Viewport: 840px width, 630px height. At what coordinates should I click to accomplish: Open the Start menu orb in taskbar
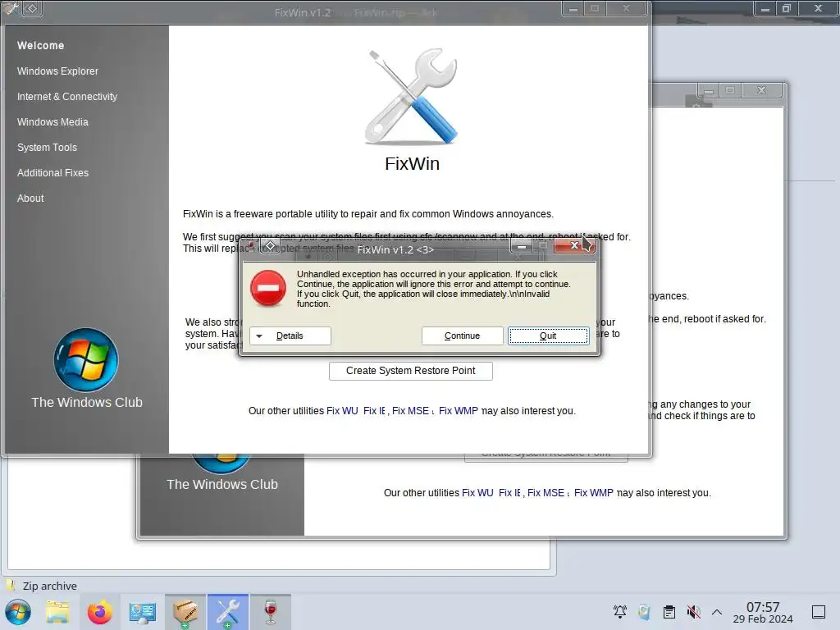pos(18,612)
